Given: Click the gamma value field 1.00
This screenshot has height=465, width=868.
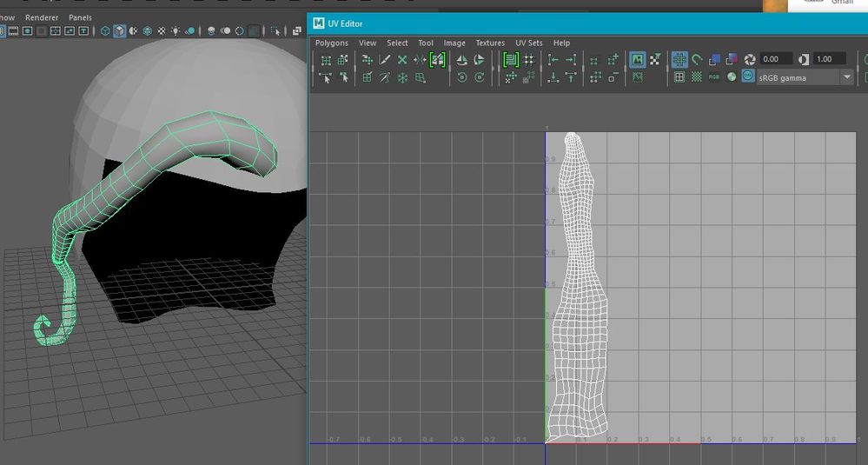Looking at the screenshot, I should (829, 59).
